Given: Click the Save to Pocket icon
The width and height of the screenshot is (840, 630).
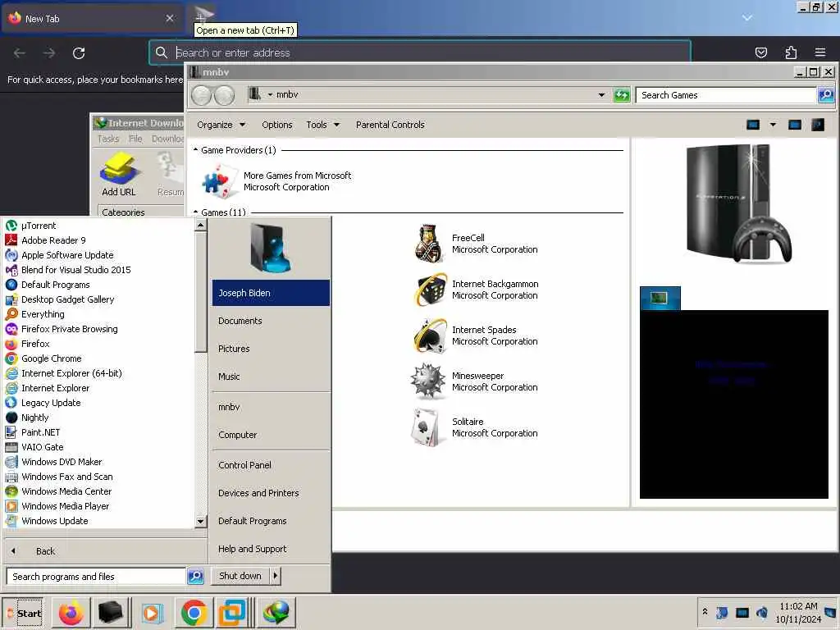Looking at the screenshot, I should coord(760,52).
